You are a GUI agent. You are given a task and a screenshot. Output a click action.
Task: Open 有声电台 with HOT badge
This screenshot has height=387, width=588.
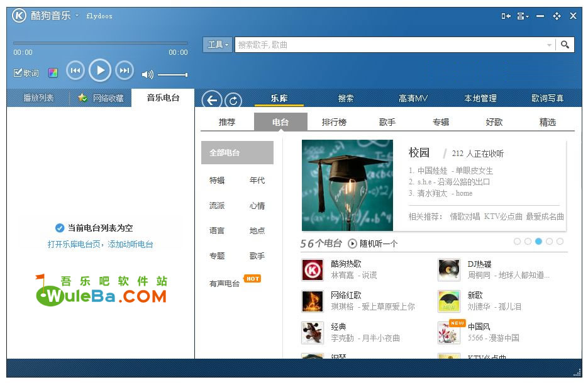point(225,283)
